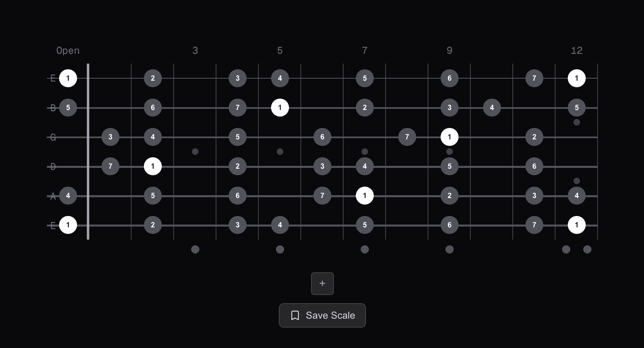Click the fret number 7 header label
This screenshot has width=644, height=348.
click(x=364, y=51)
